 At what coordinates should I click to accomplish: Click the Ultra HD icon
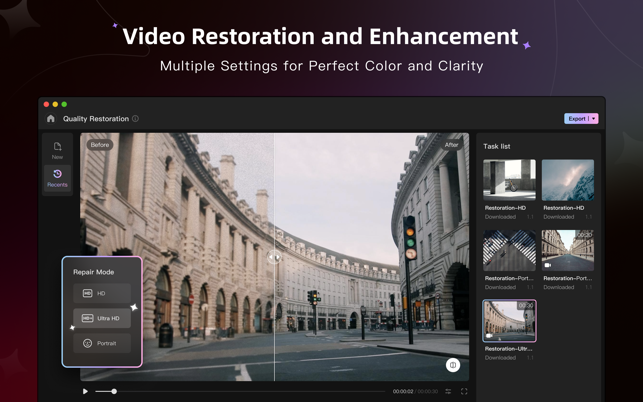tap(87, 318)
